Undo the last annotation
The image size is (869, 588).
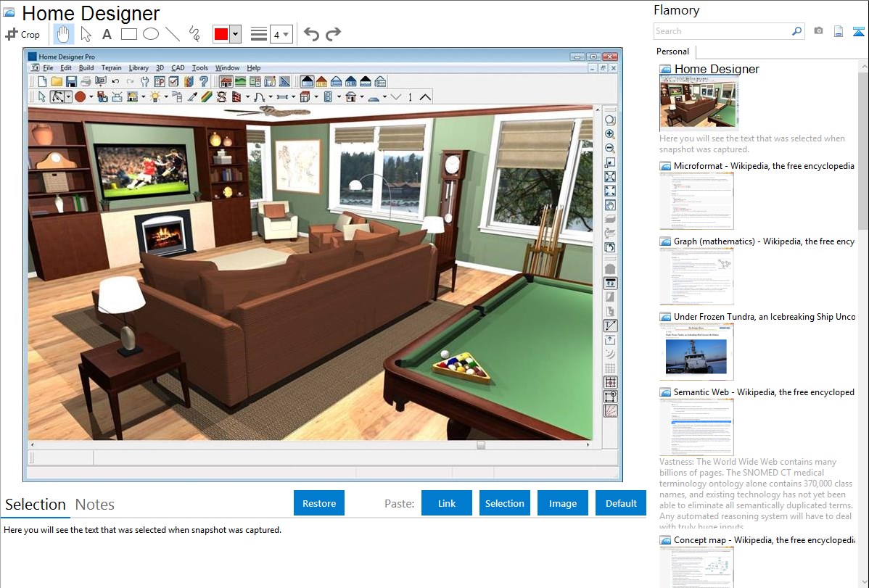point(311,34)
